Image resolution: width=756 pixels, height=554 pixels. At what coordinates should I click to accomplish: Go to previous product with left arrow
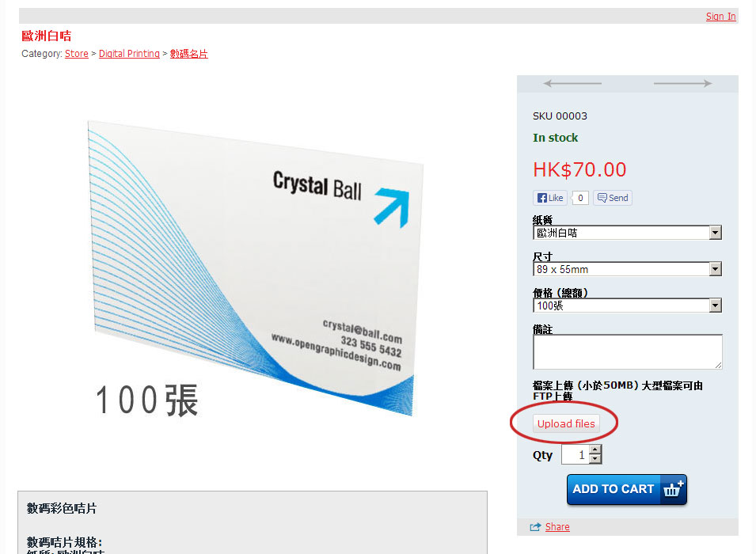[x=572, y=83]
